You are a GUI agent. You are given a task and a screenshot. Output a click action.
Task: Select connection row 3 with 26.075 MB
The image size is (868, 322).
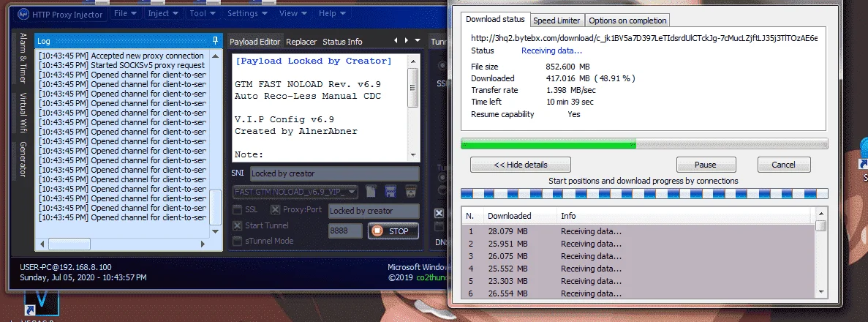click(639, 256)
